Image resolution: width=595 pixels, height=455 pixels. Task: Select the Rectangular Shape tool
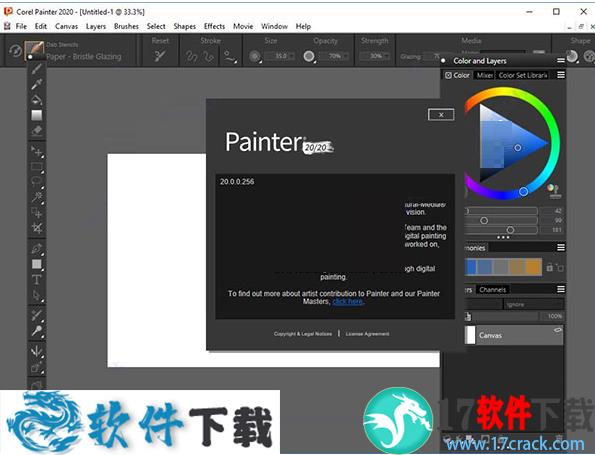coord(36,264)
